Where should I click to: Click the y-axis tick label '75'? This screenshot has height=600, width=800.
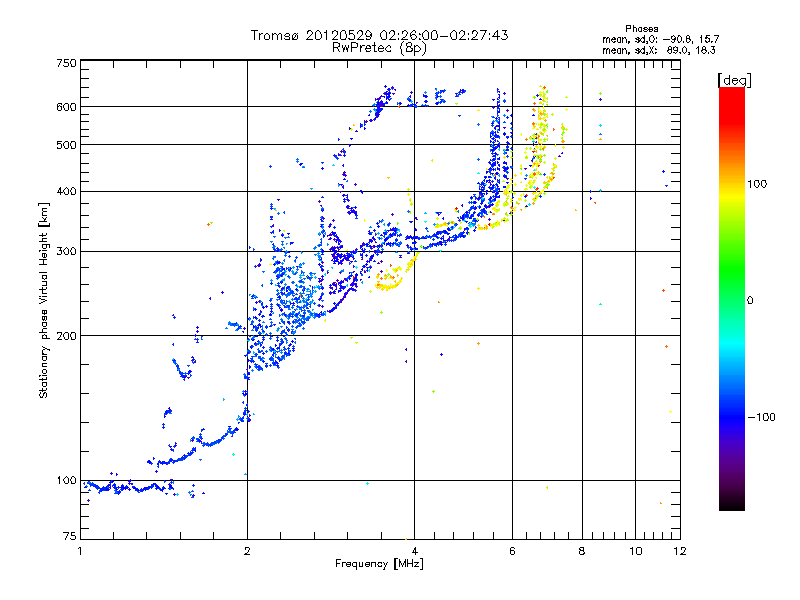pyautogui.click(x=70, y=536)
